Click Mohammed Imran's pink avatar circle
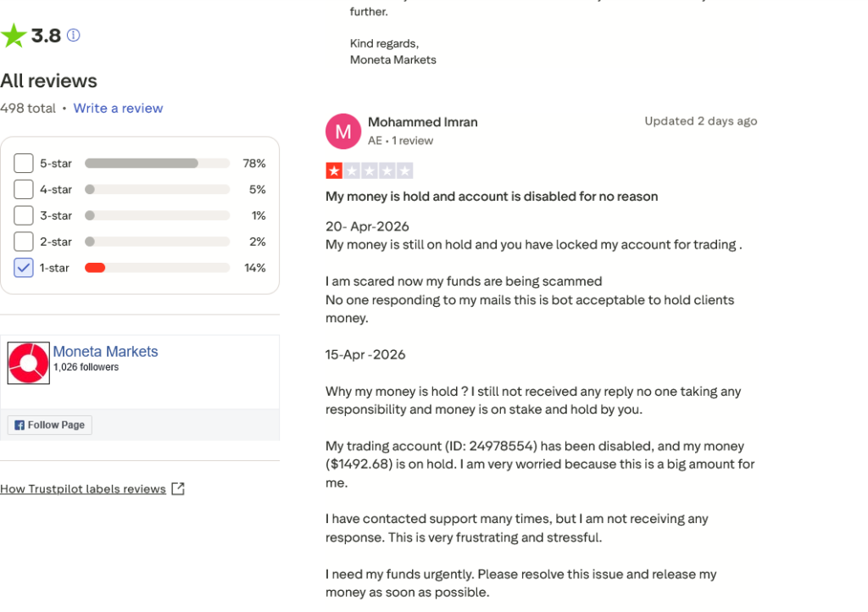 [343, 131]
